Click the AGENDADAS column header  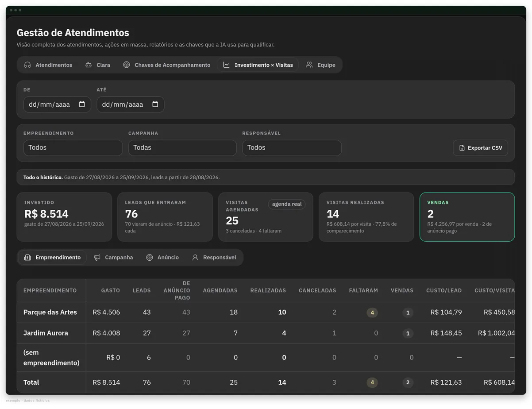tap(220, 291)
